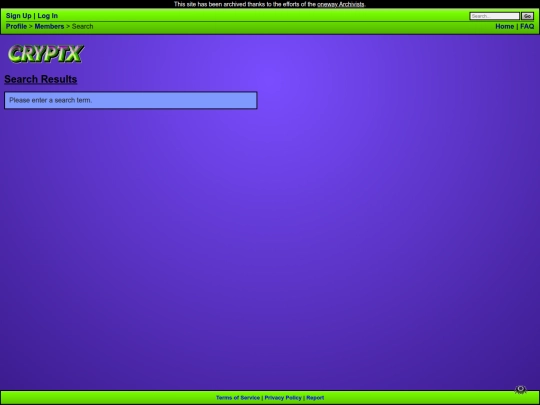Open the oneway Archivists link
The width and height of the screenshot is (540, 405).
[341, 4]
